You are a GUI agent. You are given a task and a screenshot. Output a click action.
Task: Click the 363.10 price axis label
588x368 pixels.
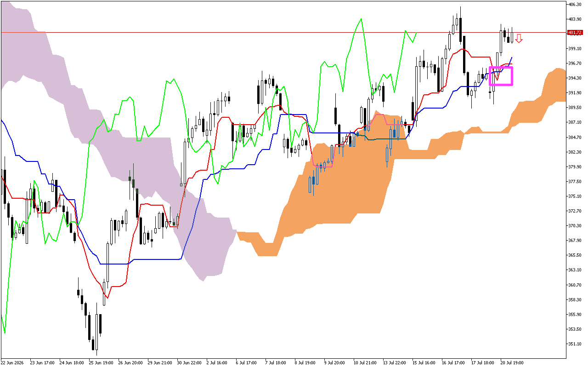click(575, 270)
